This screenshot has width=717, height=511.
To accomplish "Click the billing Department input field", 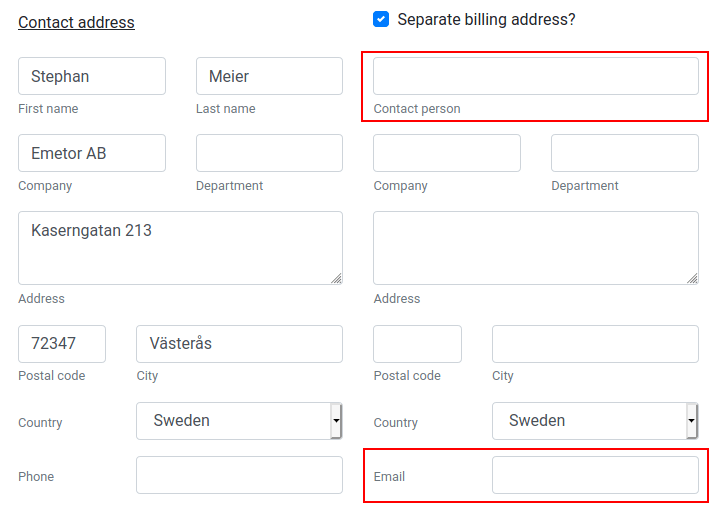I will 624,153.
